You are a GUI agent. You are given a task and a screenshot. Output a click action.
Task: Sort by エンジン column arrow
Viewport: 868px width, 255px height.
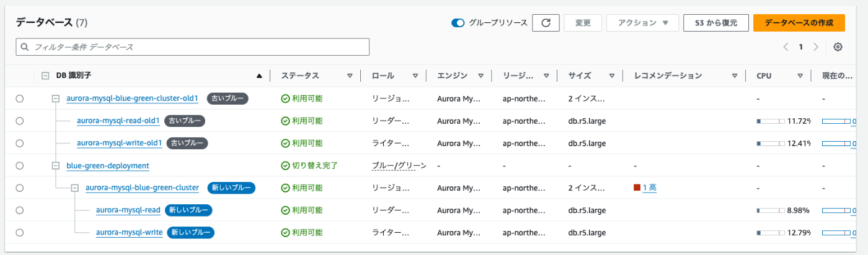coord(480,76)
